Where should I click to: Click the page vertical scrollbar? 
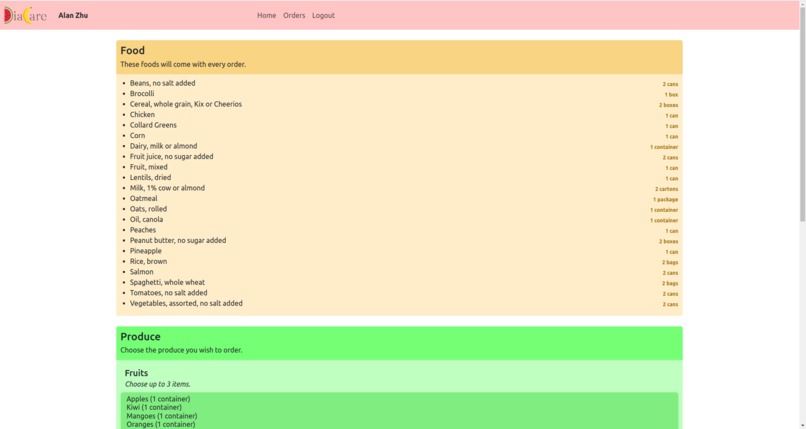point(802,113)
